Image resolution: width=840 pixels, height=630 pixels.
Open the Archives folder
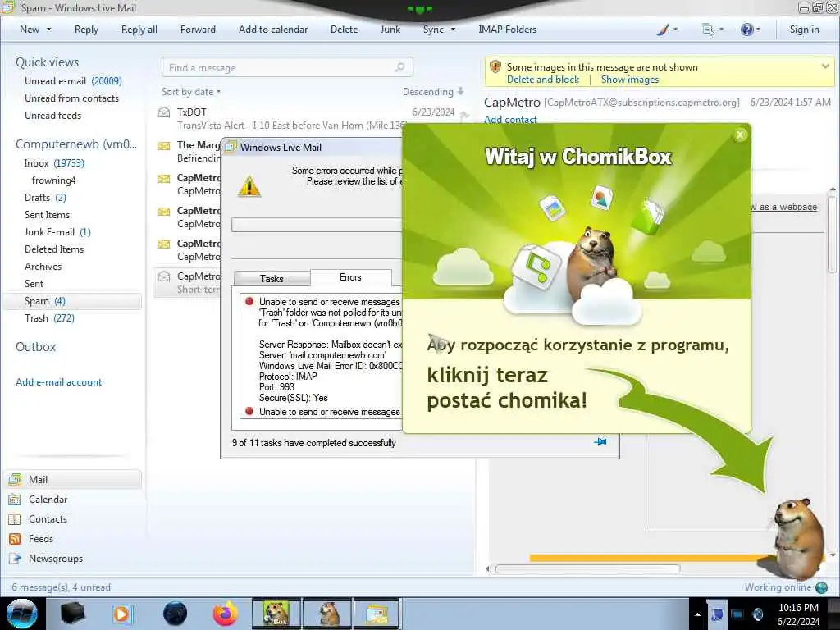43,267
